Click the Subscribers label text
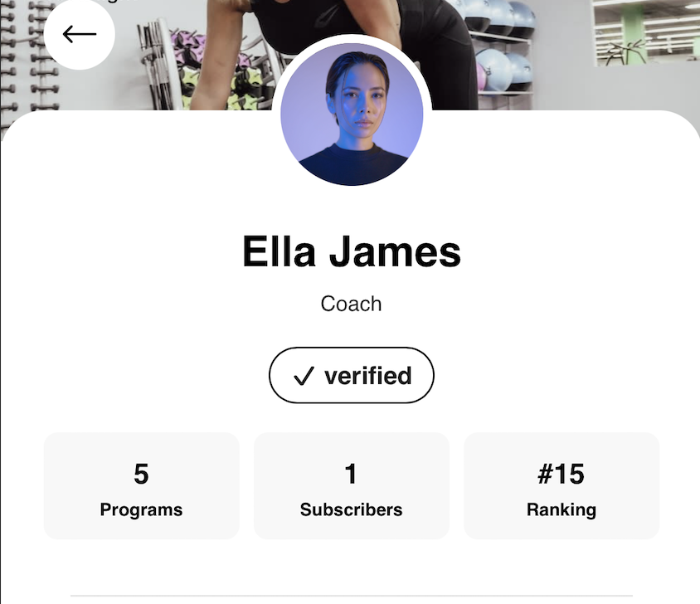 (x=352, y=509)
